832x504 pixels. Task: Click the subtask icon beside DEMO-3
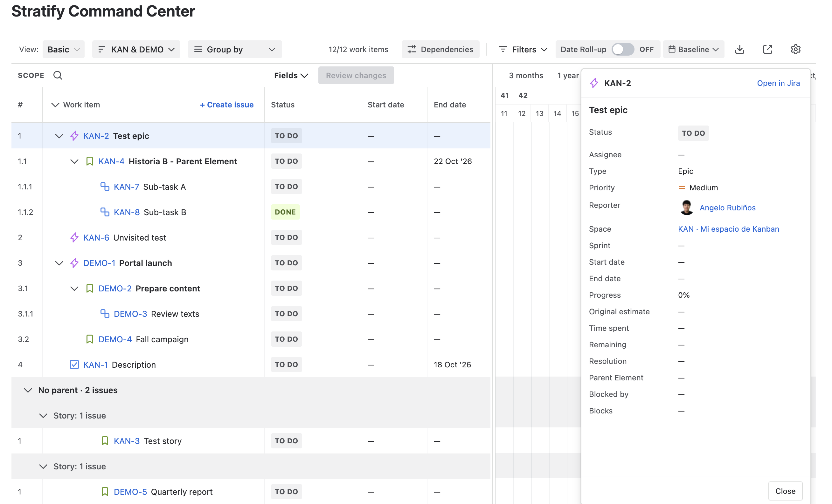(105, 314)
